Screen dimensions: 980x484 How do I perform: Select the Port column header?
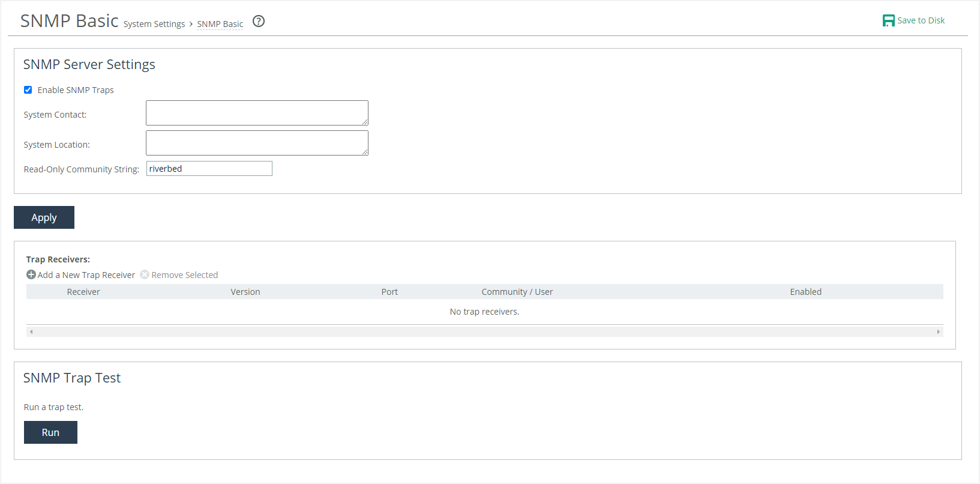point(389,292)
